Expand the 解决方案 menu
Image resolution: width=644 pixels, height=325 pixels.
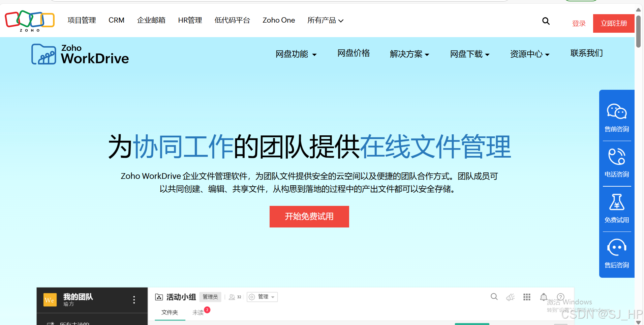coord(409,54)
